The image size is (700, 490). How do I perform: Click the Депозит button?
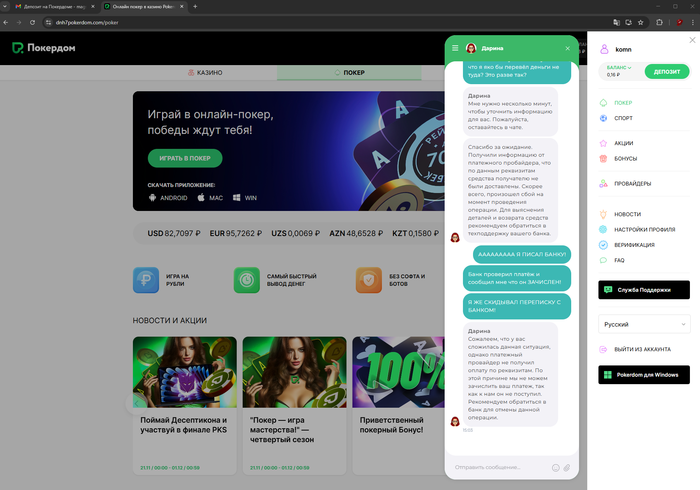[x=667, y=71]
